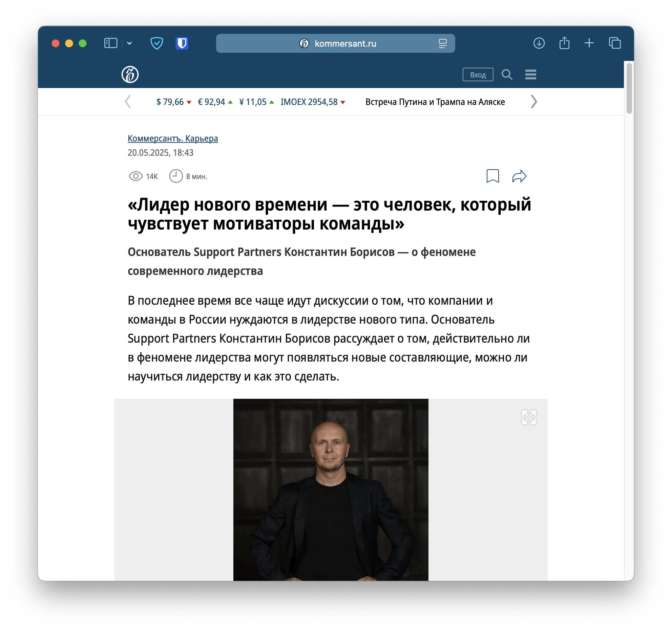The image size is (672, 631).
Task: Open the blue shield privacy extension
Action: click(156, 43)
